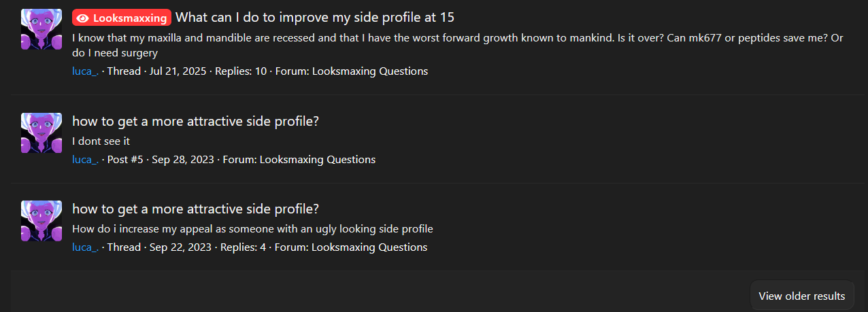Screen dimensions: 868x312
Task: Click the Sep 28, 2023 date stamp
Action: [x=182, y=160]
